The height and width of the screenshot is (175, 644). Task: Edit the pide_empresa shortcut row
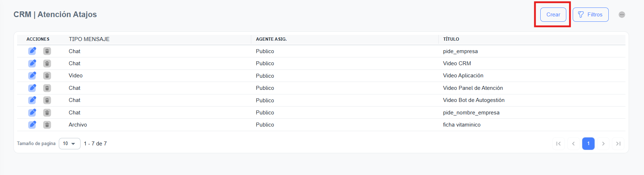(32, 51)
